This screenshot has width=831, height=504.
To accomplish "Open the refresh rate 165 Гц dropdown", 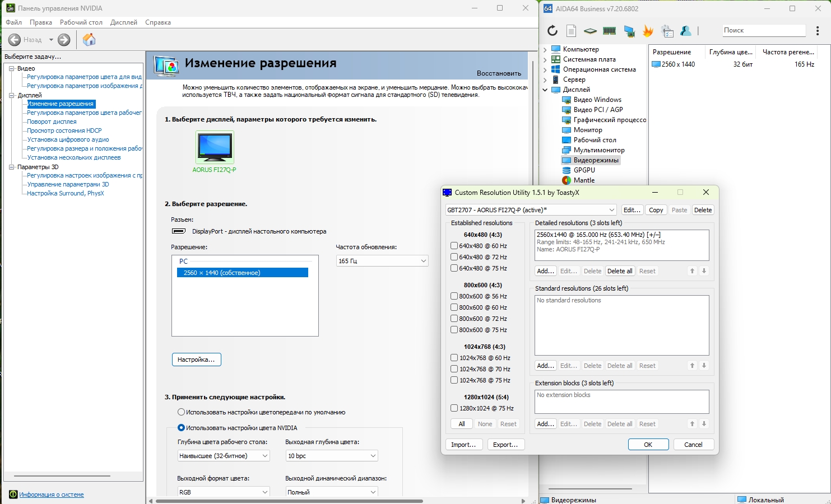I will pos(382,261).
